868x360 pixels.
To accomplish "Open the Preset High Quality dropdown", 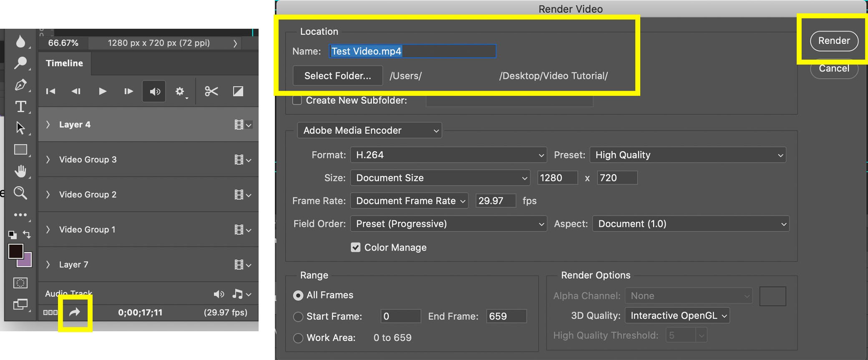I will 688,155.
